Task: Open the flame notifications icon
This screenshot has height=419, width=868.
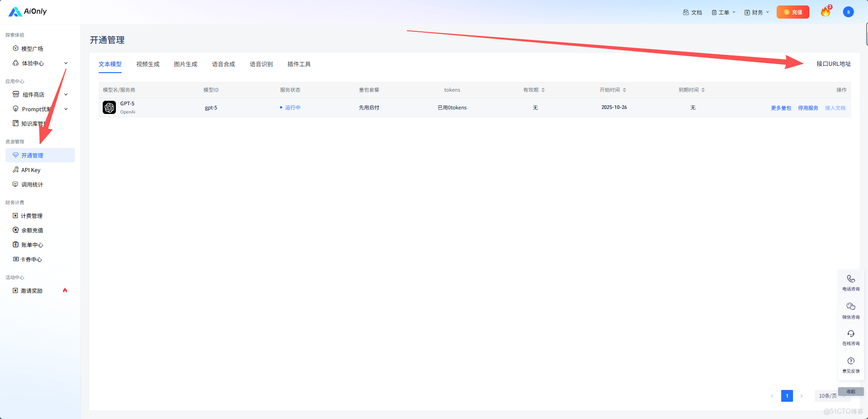Action: pyautogui.click(x=826, y=12)
